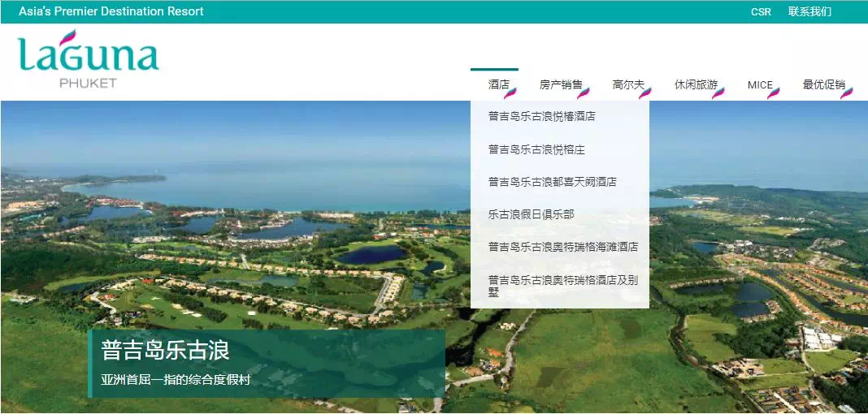Click the Asia's Premier Destination Resort tagline

(x=111, y=11)
